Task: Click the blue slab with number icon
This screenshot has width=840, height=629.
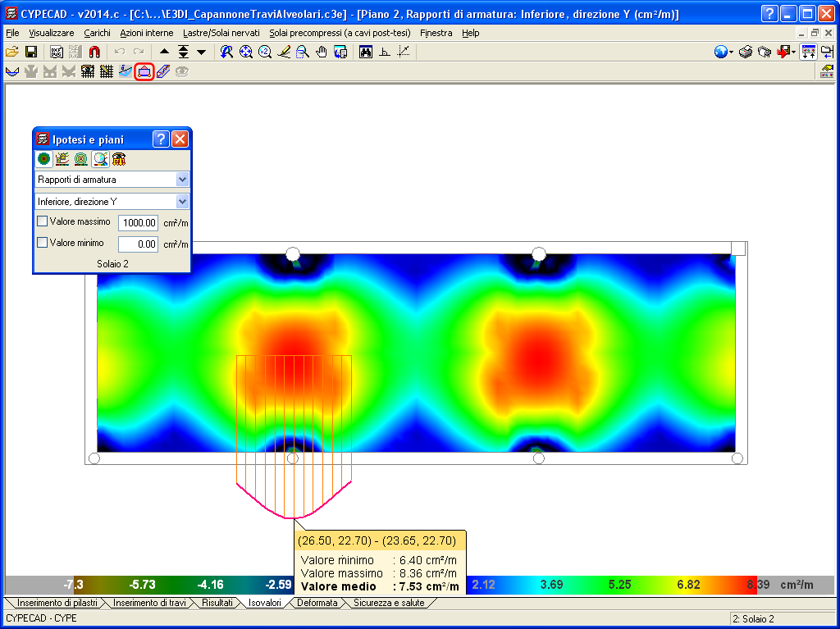Action: click(126, 71)
